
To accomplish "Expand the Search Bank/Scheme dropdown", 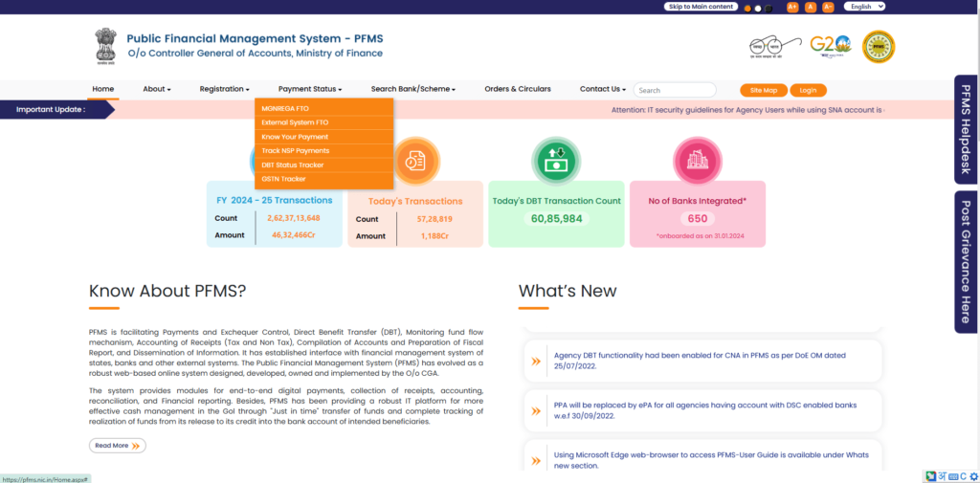I will [412, 89].
